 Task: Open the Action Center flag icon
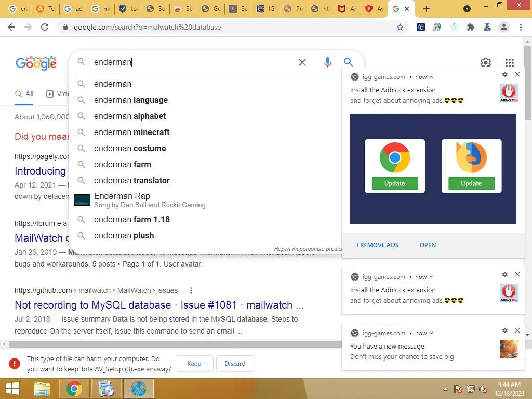[x=458, y=390]
